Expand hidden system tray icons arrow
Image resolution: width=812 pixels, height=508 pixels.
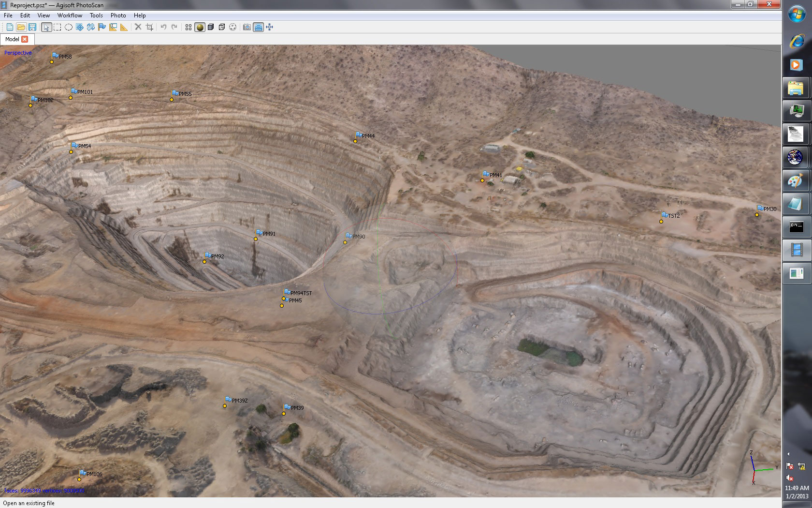(788, 454)
